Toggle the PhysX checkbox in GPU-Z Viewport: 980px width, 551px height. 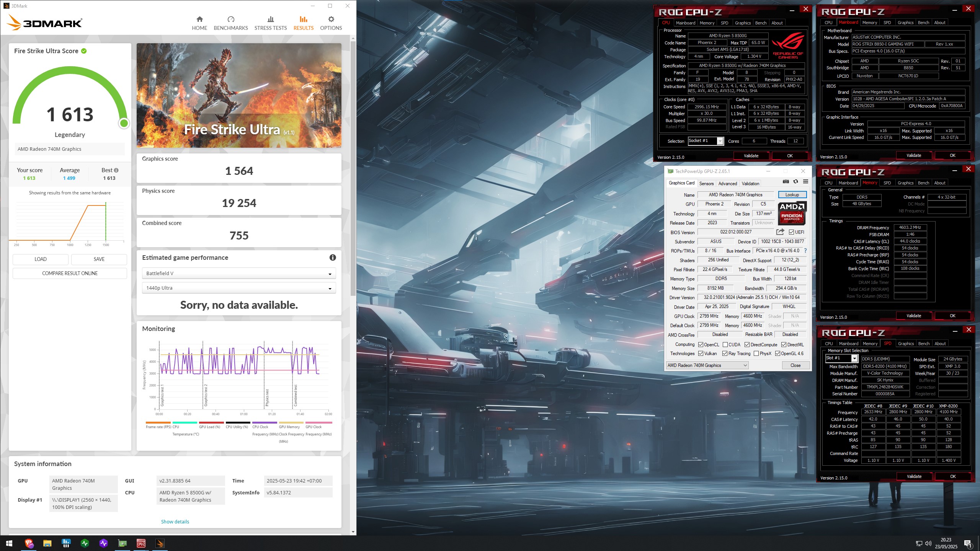tap(756, 354)
